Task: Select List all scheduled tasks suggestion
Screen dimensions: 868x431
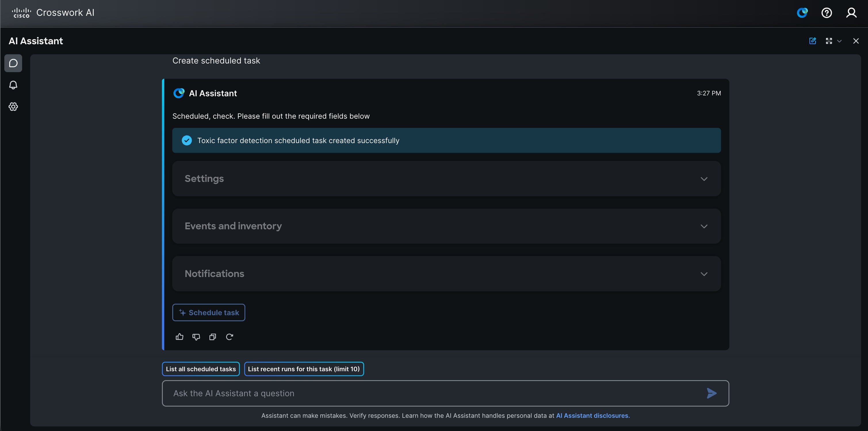Action: pyautogui.click(x=201, y=369)
